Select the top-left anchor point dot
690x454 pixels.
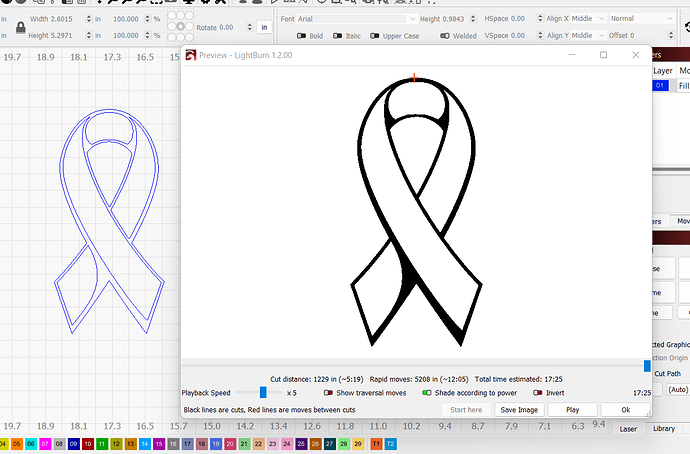click(172, 16)
